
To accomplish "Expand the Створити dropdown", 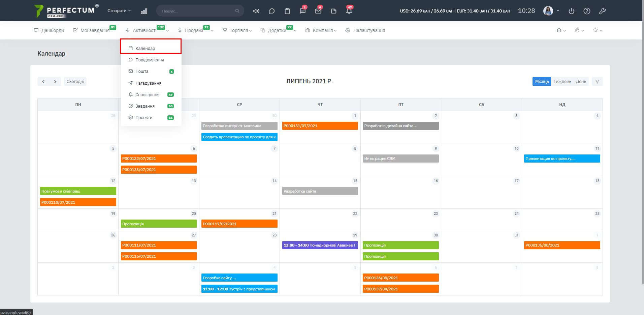I will [x=119, y=11].
